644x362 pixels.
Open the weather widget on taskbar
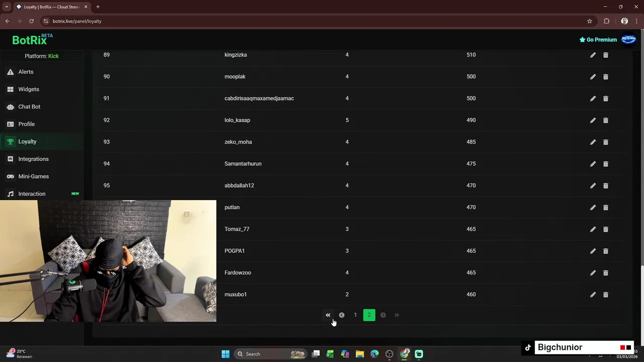19,354
